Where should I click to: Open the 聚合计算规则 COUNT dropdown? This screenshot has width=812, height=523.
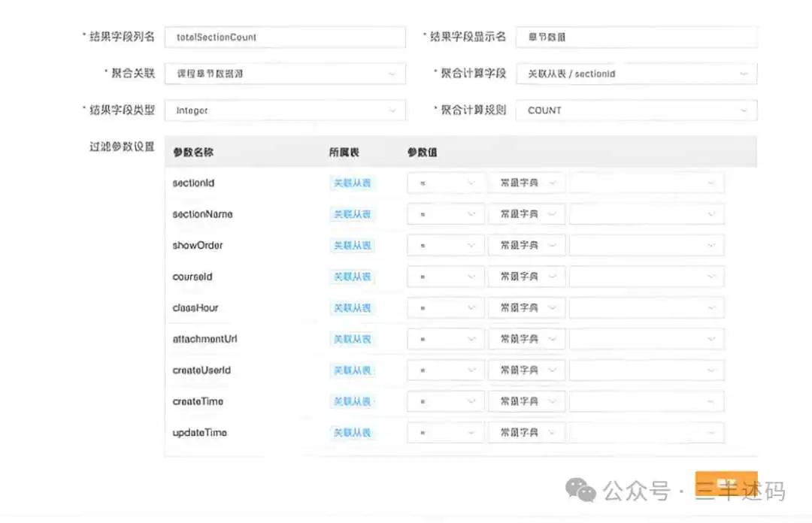coord(637,110)
